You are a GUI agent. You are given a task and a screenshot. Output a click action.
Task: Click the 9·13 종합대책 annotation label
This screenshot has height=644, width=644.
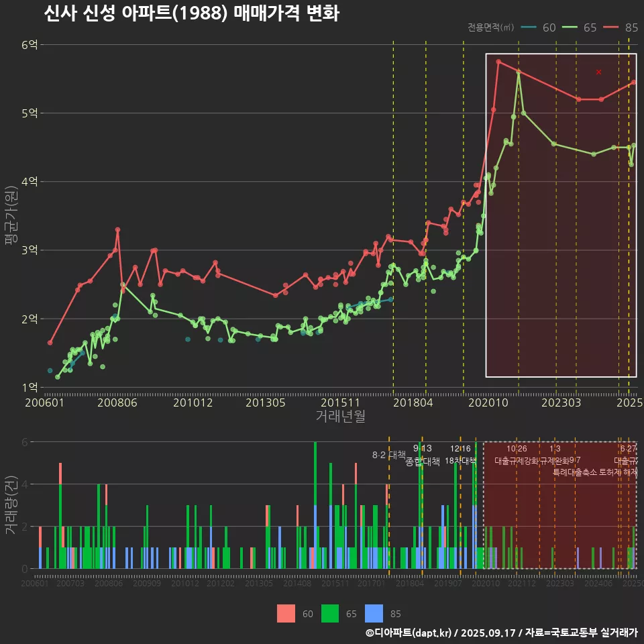(x=423, y=455)
